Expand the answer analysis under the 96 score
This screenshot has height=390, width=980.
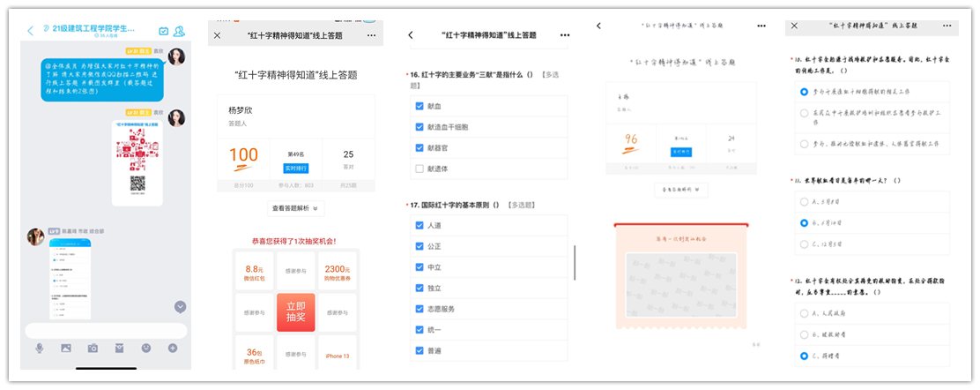pos(679,190)
